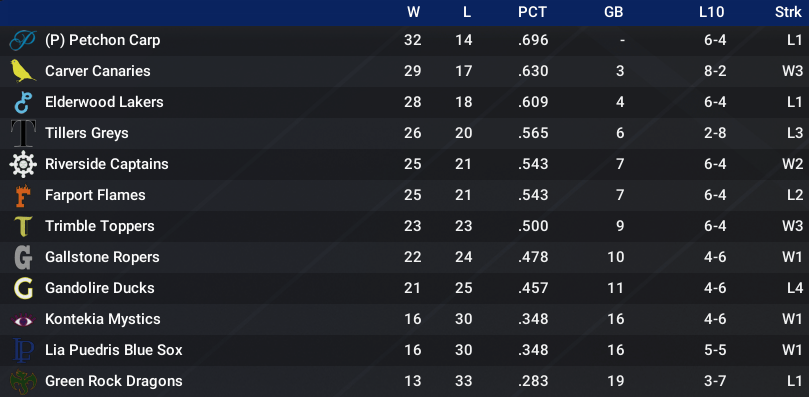Click the orange Farport Flames logo

23,195
